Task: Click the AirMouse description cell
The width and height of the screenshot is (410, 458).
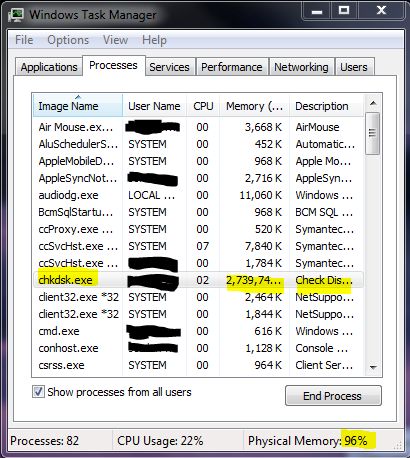Action: (317, 127)
